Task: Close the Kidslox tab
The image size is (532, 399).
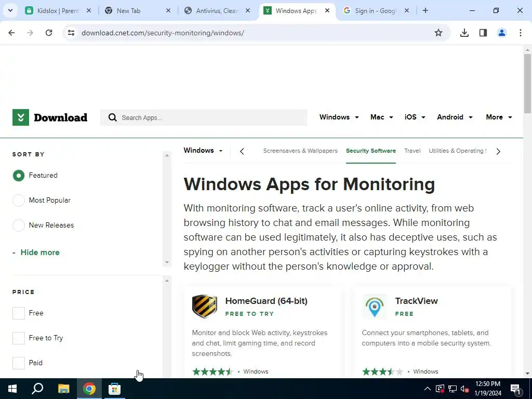Action: 88,10
